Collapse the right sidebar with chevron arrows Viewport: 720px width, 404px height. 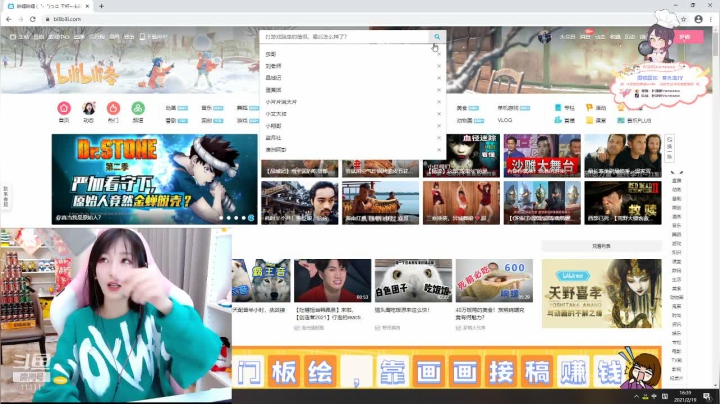(x=677, y=173)
